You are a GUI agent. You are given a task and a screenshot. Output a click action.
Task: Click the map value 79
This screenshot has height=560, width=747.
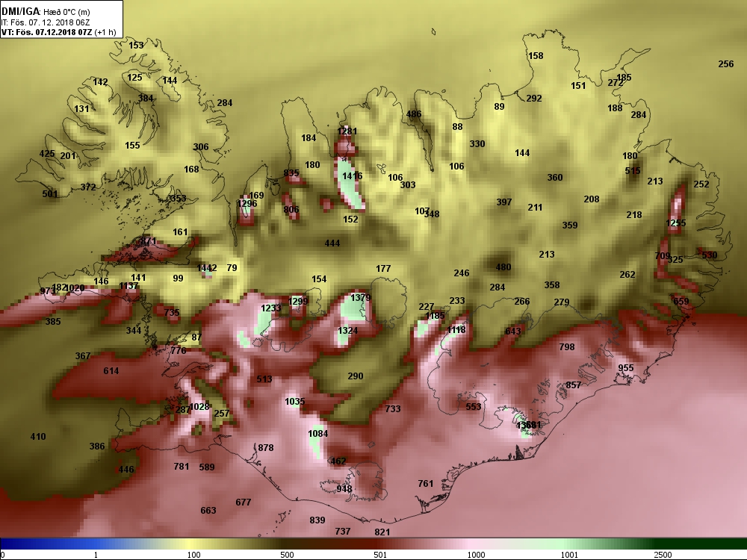pos(232,267)
